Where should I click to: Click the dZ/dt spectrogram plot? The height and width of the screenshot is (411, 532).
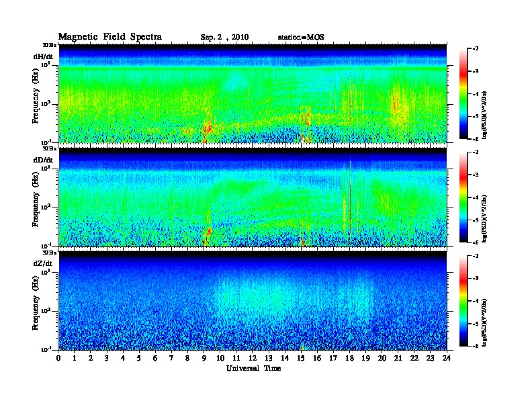click(x=253, y=301)
